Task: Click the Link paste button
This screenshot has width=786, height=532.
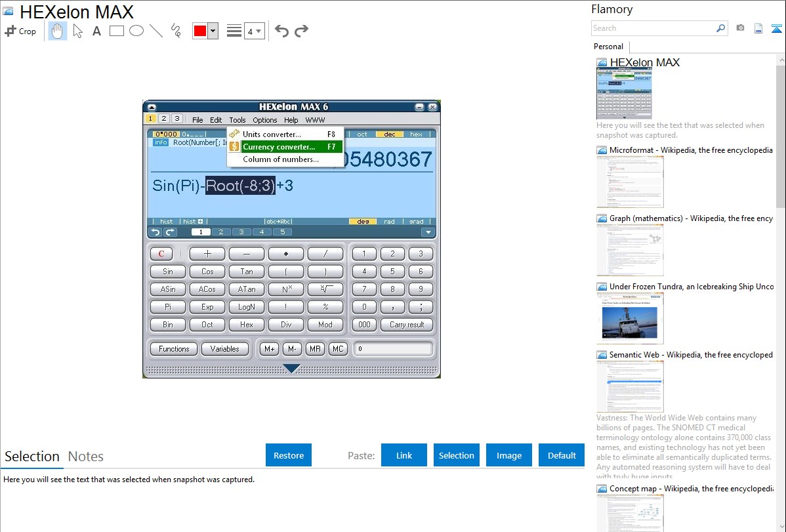Action: click(404, 455)
